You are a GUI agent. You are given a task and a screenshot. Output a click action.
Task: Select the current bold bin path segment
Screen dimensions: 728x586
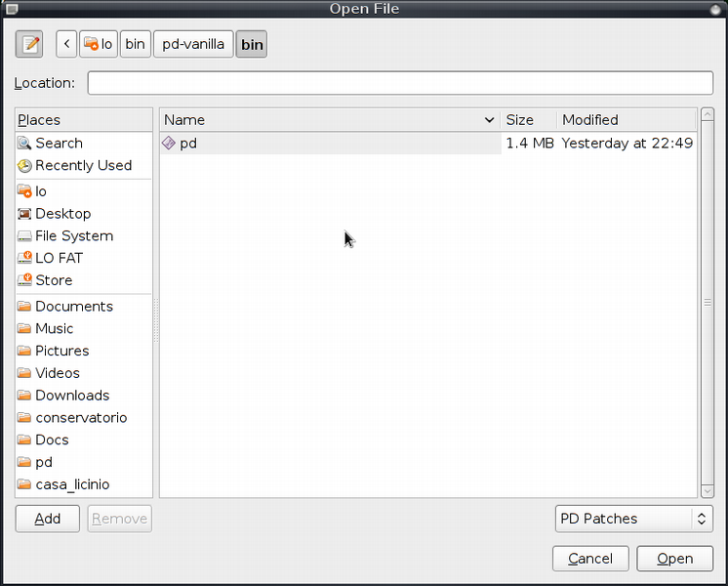[x=252, y=44]
